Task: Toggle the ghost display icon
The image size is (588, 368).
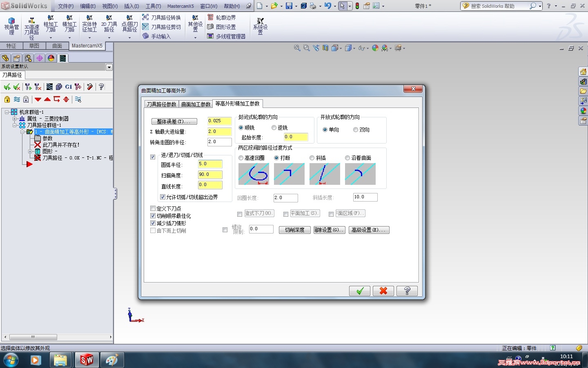Action: (26, 99)
